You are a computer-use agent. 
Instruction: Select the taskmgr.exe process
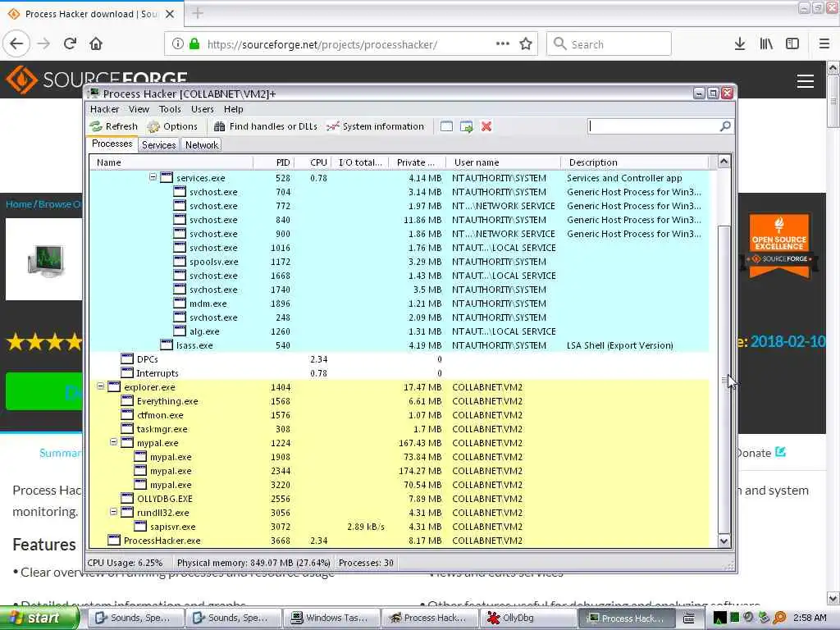pyautogui.click(x=399, y=429)
